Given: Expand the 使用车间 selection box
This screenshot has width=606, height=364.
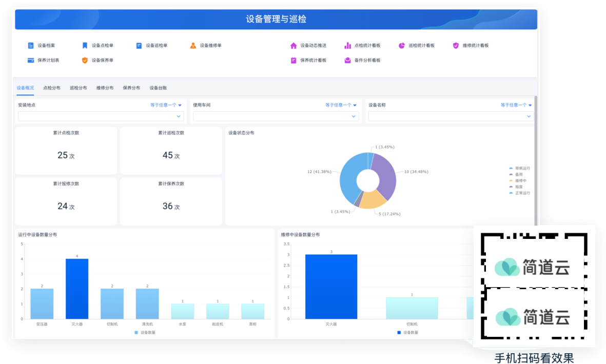Looking at the screenshot, I should tap(276, 116).
